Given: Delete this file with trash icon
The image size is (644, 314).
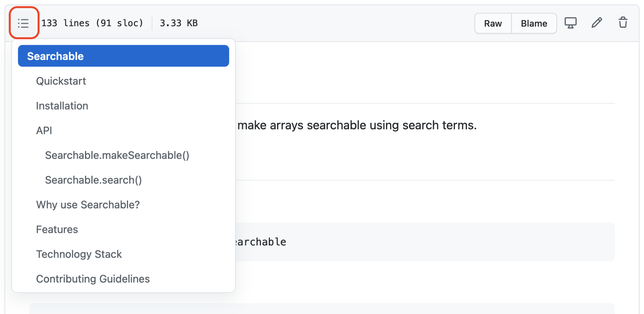Looking at the screenshot, I should tap(623, 23).
